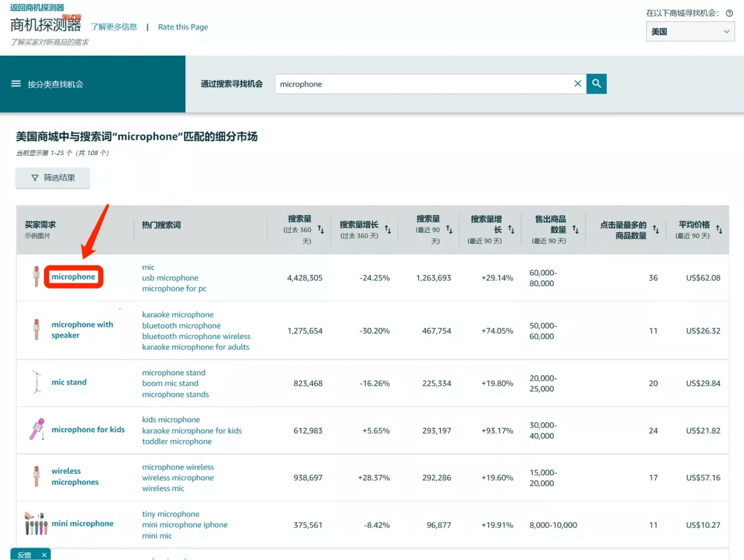Open the microphone niche link
This screenshot has height=560, width=744.
[73, 277]
